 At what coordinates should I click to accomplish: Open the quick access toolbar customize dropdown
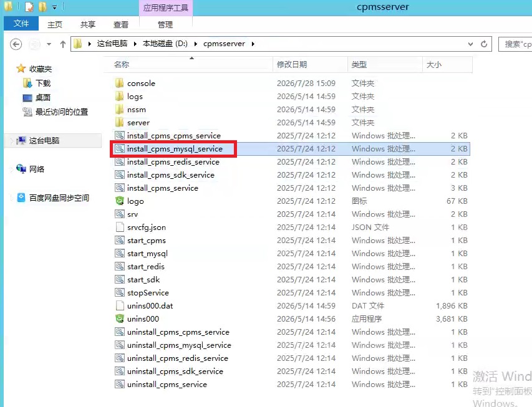point(54,7)
